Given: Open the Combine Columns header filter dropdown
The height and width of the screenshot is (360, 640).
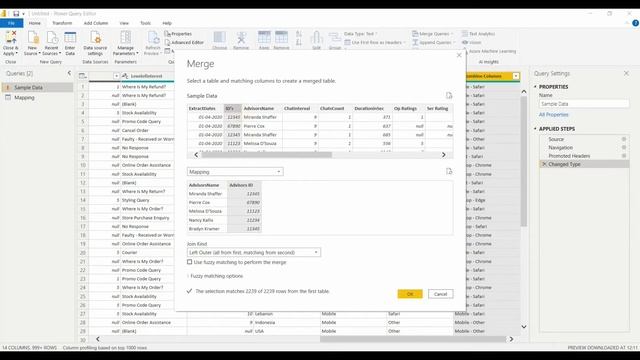Looking at the screenshot, I should point(516,76).
